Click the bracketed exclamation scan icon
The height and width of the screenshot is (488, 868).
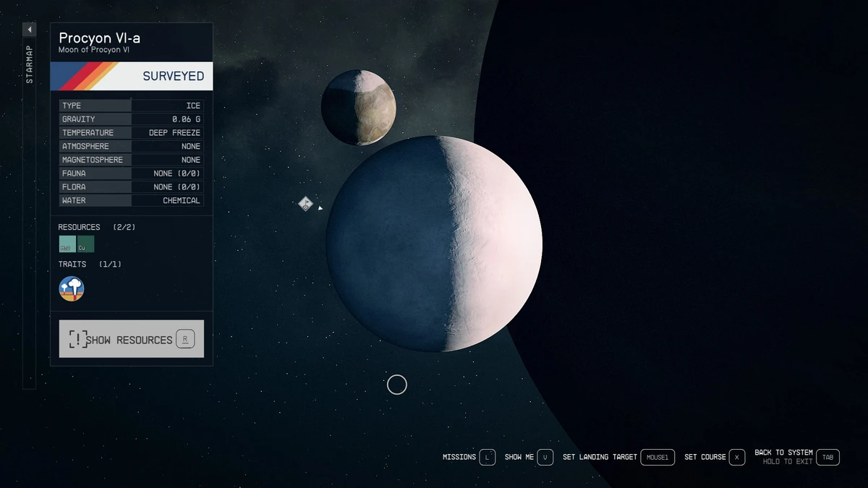(x=78, y=338)
